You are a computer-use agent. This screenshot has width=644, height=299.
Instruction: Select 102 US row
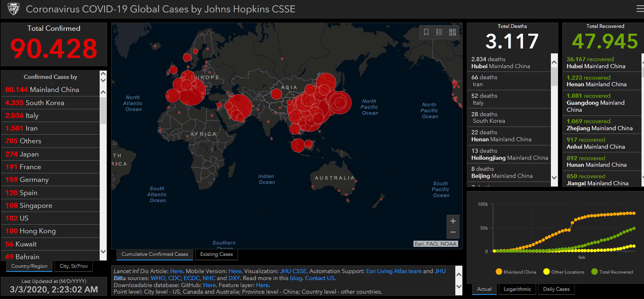click(50, 218)
